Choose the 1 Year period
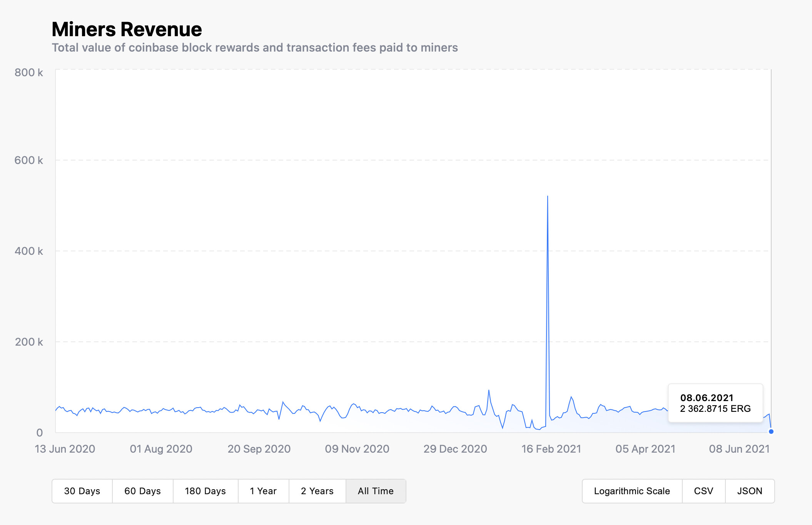Image resolution: width=812 pixels, height=525 pixels. (263, 491)
